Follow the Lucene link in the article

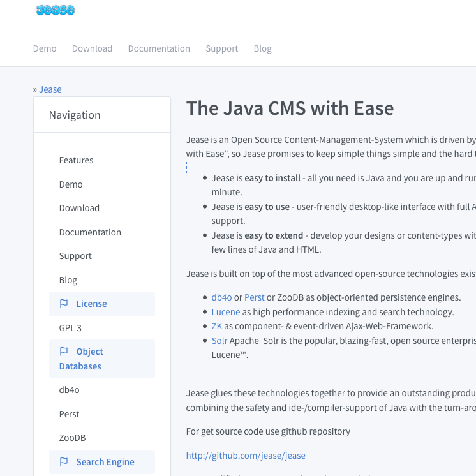coord(226,312)
